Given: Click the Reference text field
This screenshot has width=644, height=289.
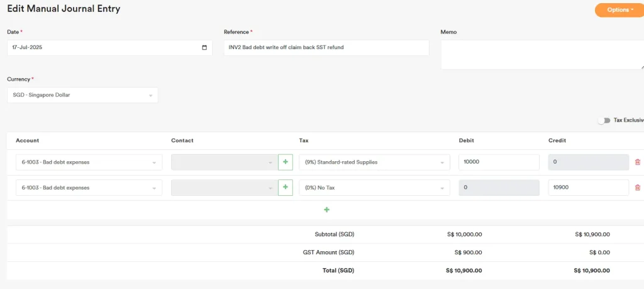Looking at the screenshot, I should (326, 48).
